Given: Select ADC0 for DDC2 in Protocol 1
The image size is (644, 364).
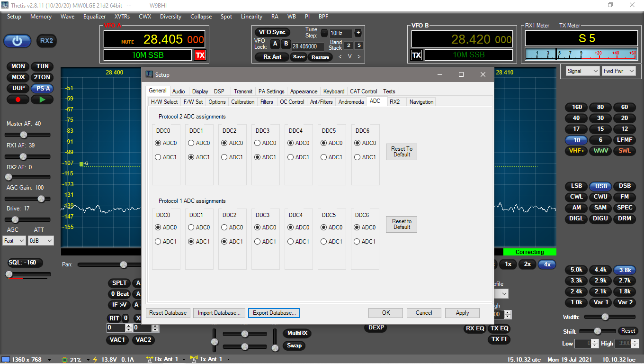Looking at the screenshot, I should click(x=224, y=227).
